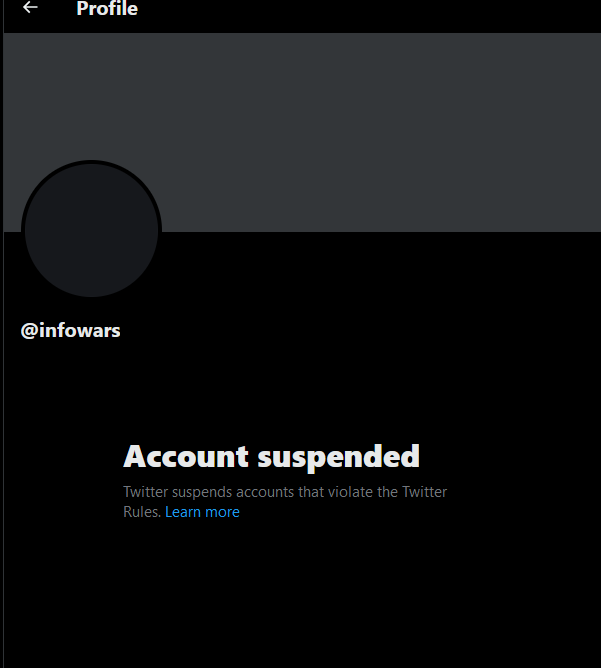Click the "Twitter suspends accounts" description text

pos(285,501)
